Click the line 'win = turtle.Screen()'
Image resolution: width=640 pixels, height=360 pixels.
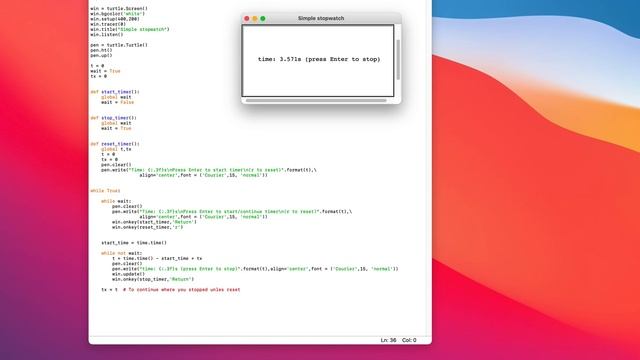(x=119, y=9)
